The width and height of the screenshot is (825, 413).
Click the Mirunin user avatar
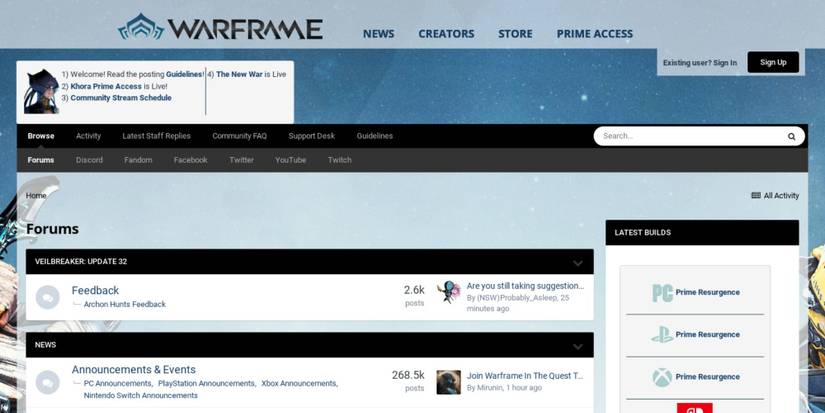pyautogui.click(x=449, y=382)
